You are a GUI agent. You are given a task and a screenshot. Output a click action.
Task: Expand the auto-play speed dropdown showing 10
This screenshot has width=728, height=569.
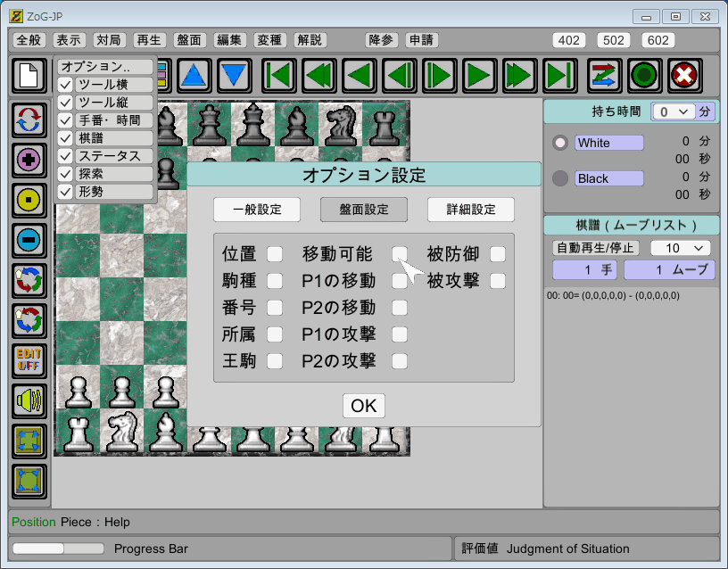[680, 247]
